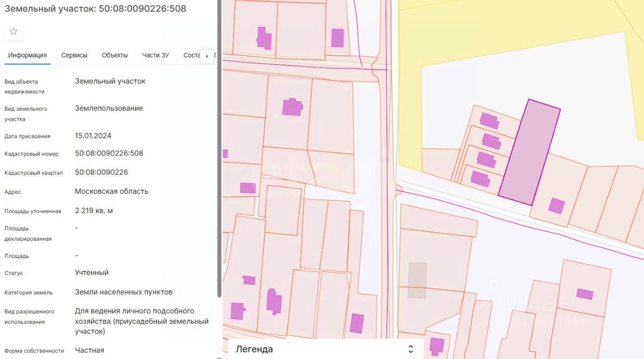The image size is (644, 359).
Task: Click topmost building left of highlighted parcel
Action: click(489, 121)
